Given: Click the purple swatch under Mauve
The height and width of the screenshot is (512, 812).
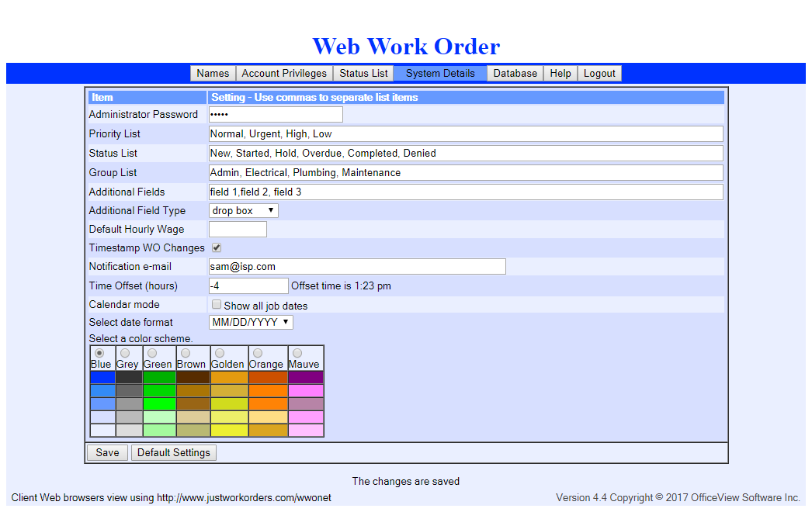Looking at the screenshot, I should [305, 377].
